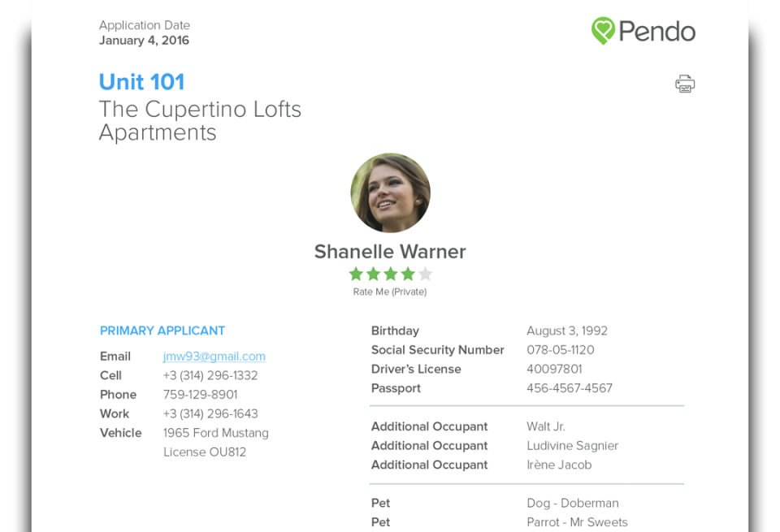The width and height of the screenshot is (780, 532).
Task: Click additional occupant Irène Jacob
Action: tap(559, 465)
